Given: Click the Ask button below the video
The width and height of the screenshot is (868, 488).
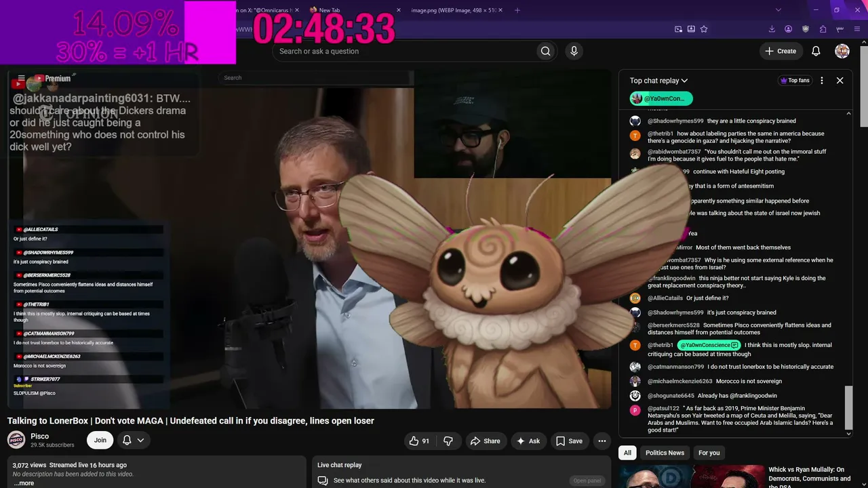Looking at the screenshot, I should (x=528, y=441).
